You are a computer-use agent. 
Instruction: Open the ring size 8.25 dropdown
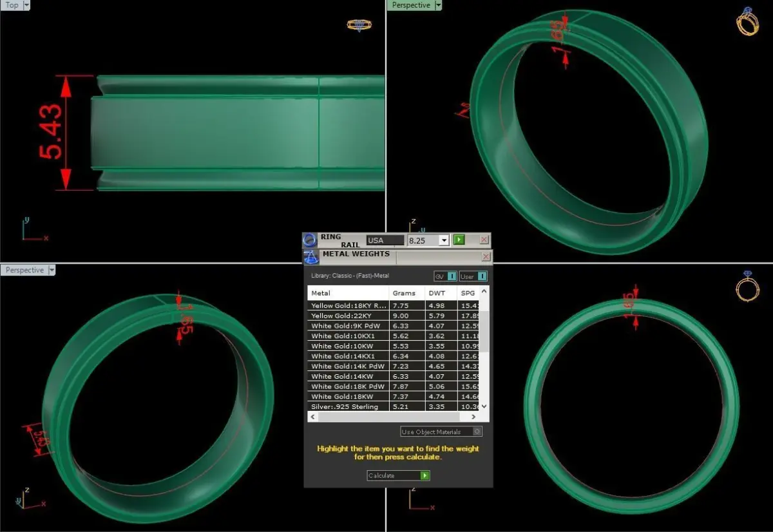point(443,240)
